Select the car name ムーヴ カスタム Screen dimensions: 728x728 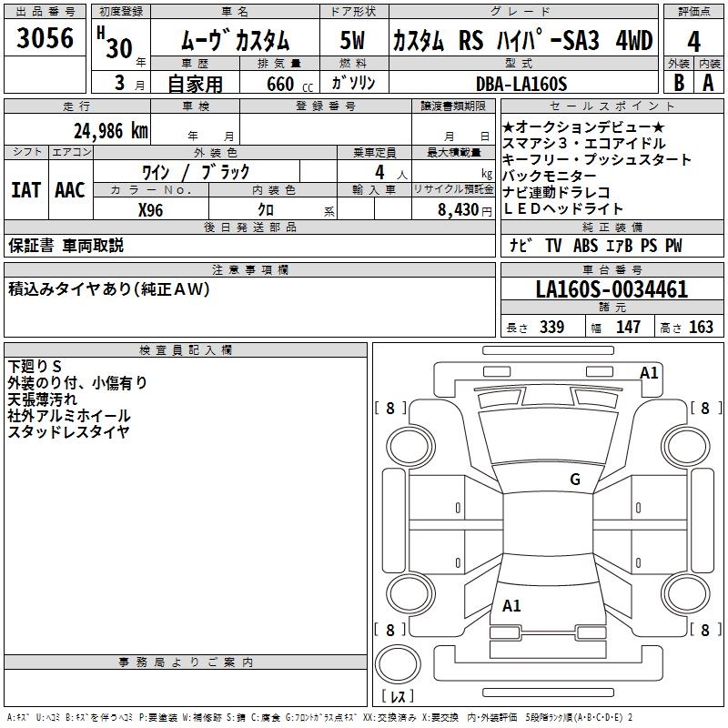pos(235,40)
